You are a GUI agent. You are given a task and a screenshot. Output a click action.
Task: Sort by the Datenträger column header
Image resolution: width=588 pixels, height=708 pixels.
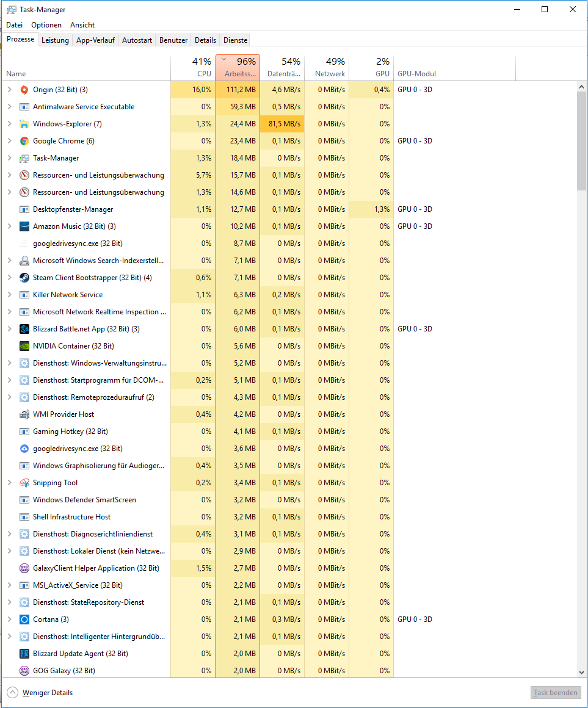[282, 68]
